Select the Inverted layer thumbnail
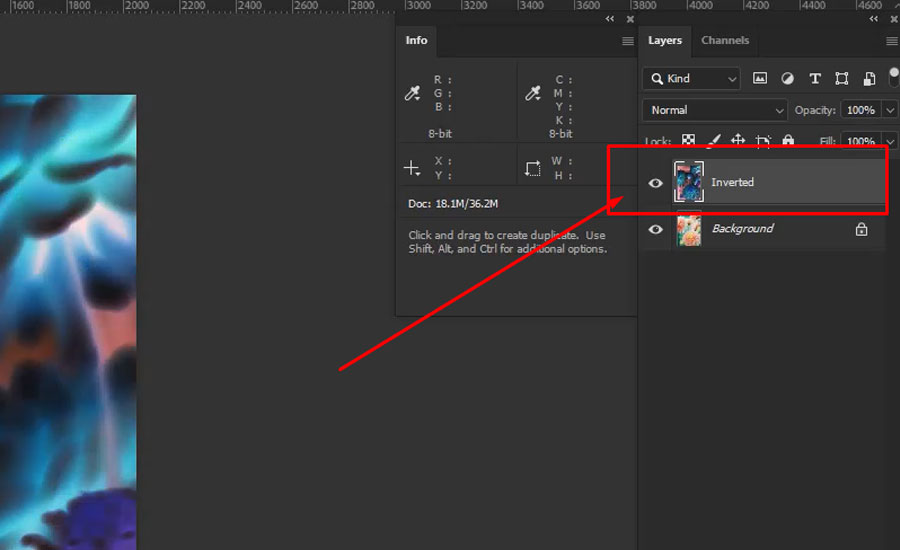900x550 pixels. [688, 182]
